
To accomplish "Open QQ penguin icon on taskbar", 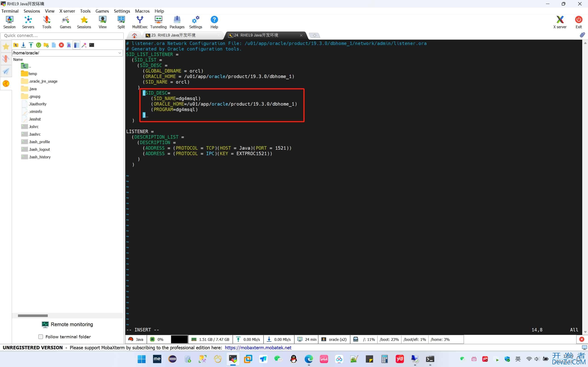I will coord(293,359).
